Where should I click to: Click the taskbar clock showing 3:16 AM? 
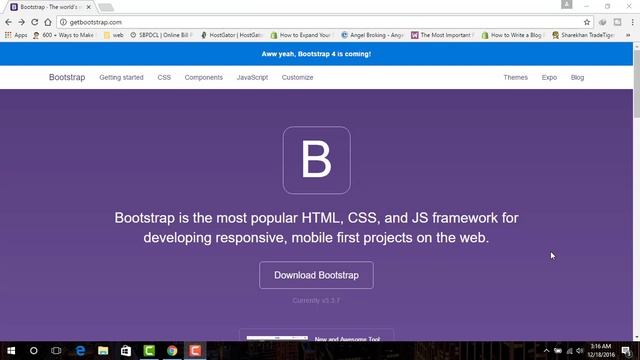(601, 351)
